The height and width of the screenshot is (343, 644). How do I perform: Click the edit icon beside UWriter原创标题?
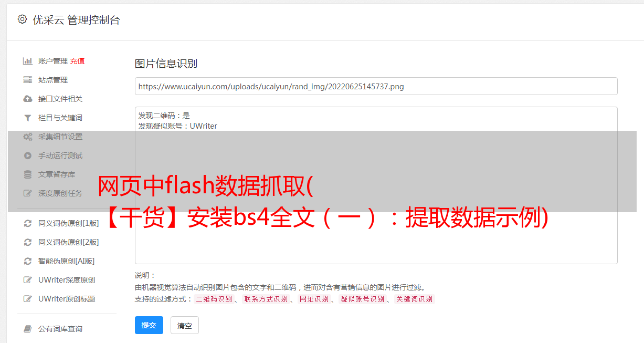(x=28, y=299)
